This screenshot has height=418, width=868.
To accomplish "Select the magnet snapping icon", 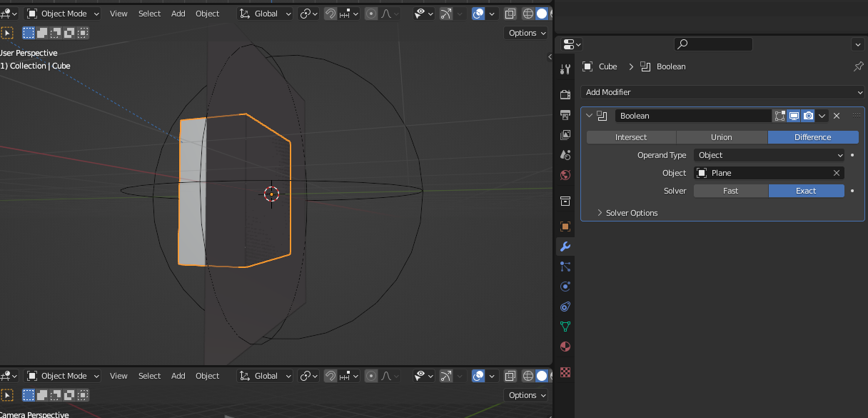I will (330, 13).
